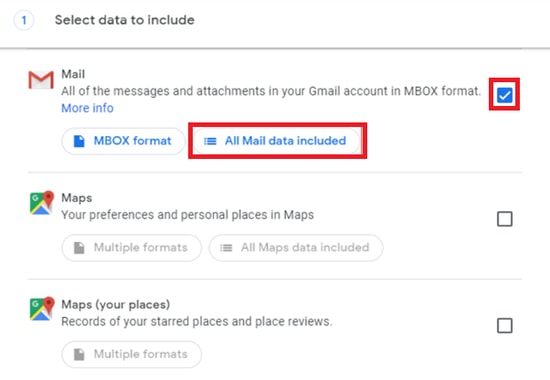550x380 pixels.
Task: Open All Maps data included options
Action: click(296, 248)
